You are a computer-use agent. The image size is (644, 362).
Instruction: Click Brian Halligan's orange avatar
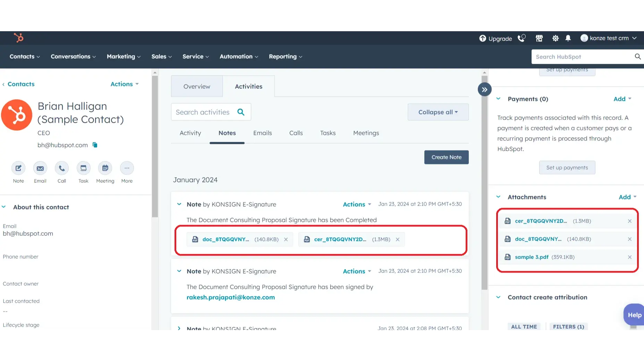tap(16, 115)
